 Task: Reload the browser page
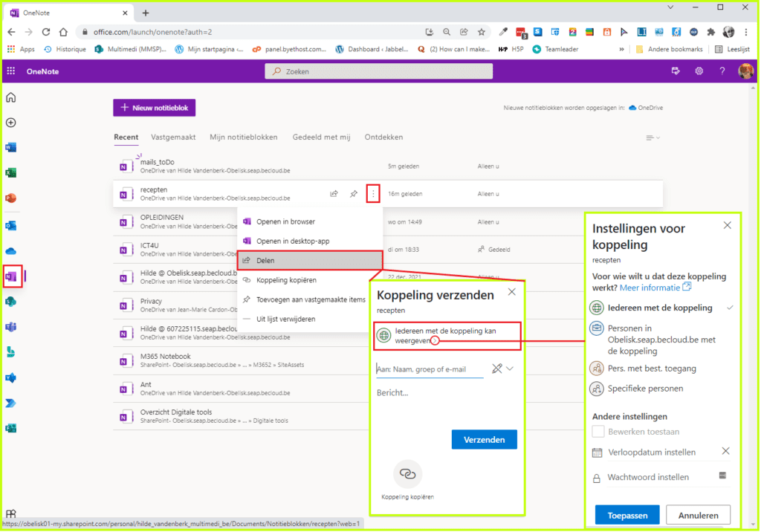pyautogui.click(x=46, y=32)
